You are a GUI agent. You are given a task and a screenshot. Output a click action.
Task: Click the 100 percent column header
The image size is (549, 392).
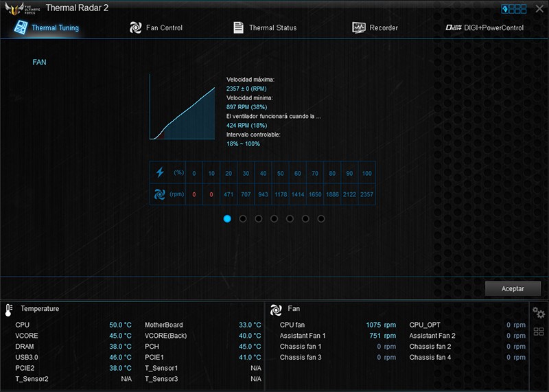[366, 173]
